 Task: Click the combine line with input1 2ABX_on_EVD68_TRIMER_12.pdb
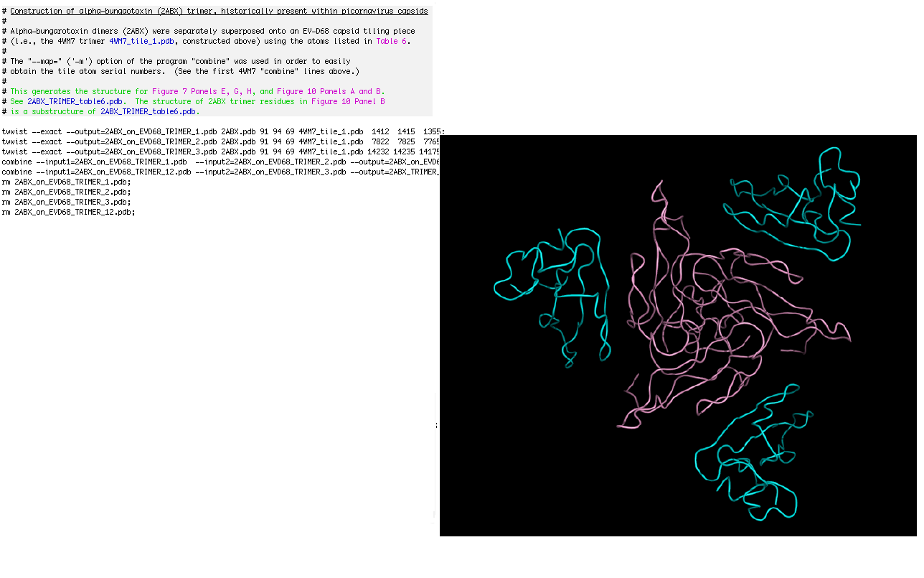click(x=221, y=172)
